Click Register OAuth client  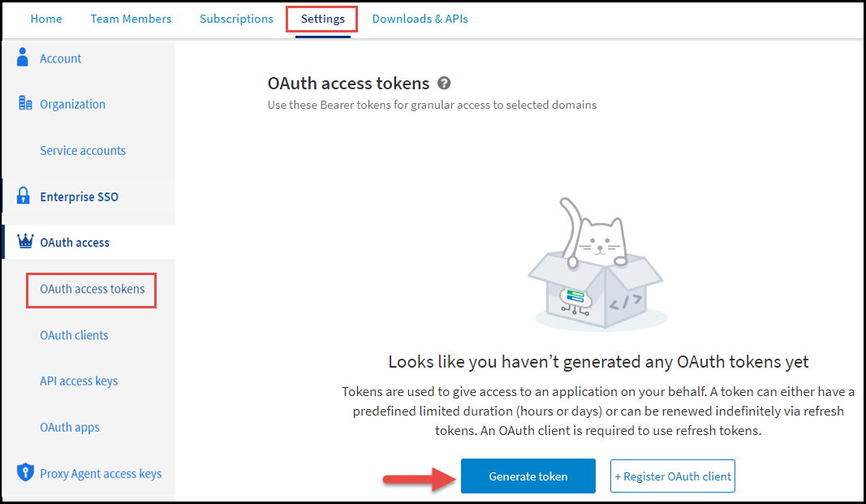click(x=672, y=476)
